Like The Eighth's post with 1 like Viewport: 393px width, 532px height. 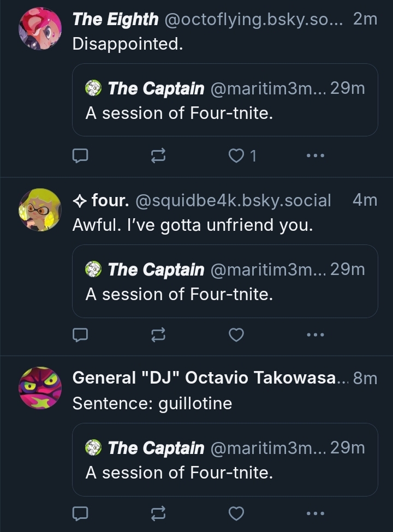coord(236,156)
